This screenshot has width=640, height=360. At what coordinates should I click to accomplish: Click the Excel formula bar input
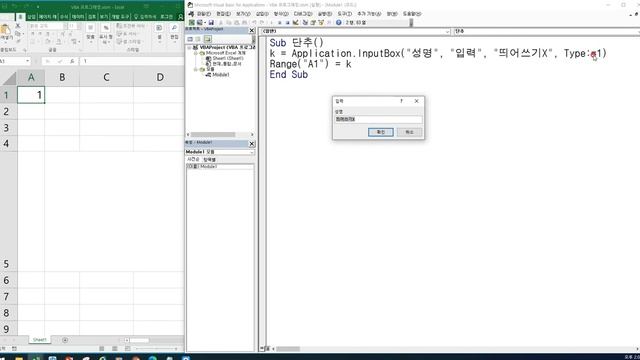point(132,61)
